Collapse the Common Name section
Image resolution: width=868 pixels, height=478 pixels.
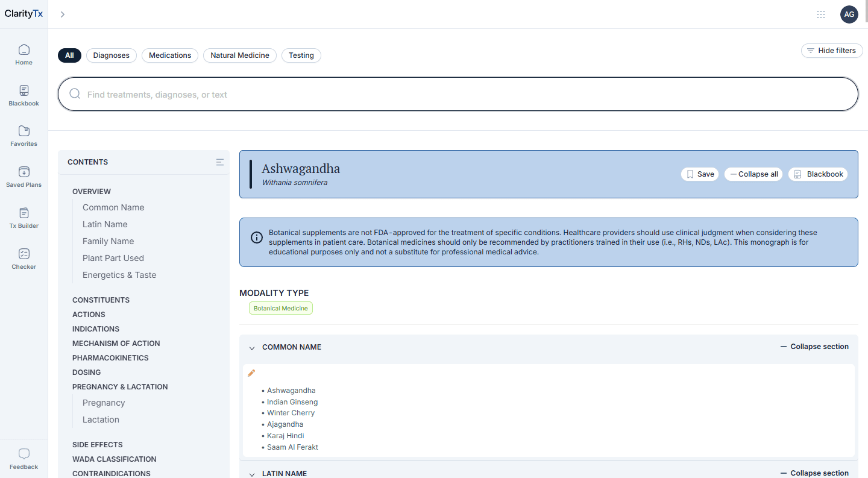pos(814,347)
